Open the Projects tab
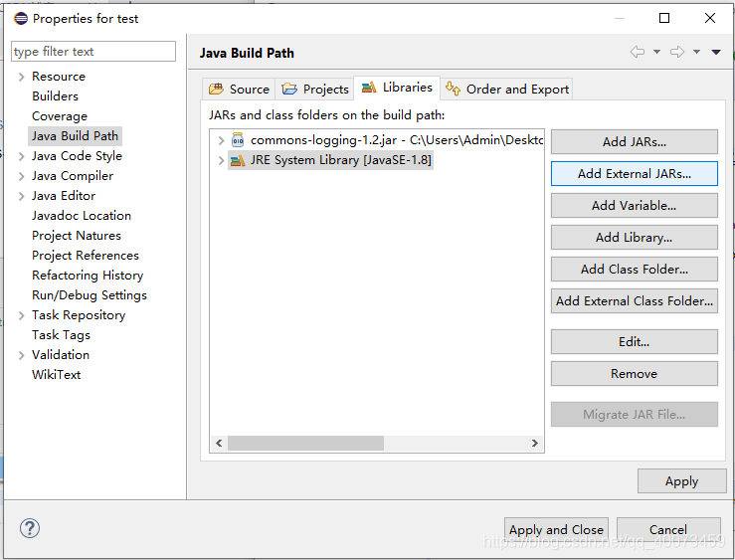 pyautogui.click(x=315, y=89)
